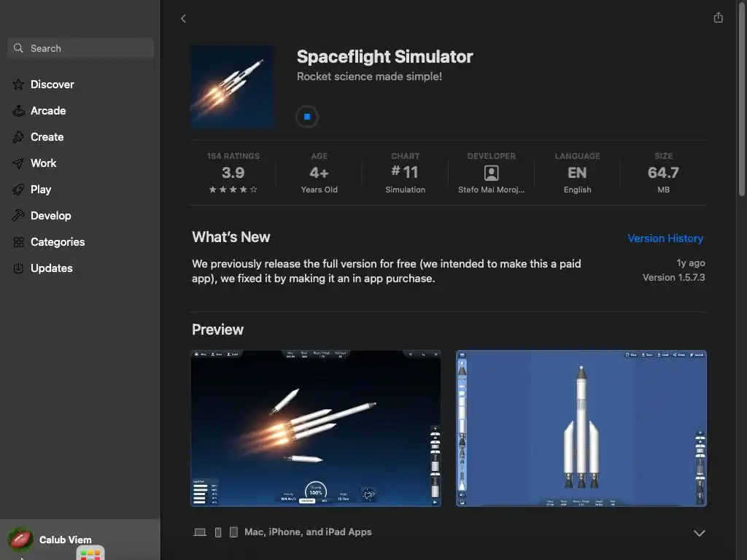Image resolution: width=747 pixels, height=560 pixels.
Task: Click the 64.7 MB size info
Action: coord(663,172)
